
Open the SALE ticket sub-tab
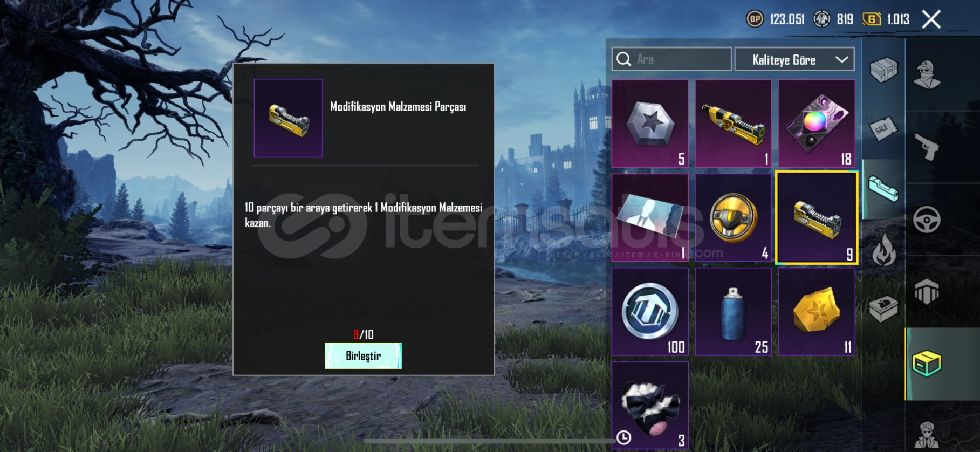coord(883,129)
